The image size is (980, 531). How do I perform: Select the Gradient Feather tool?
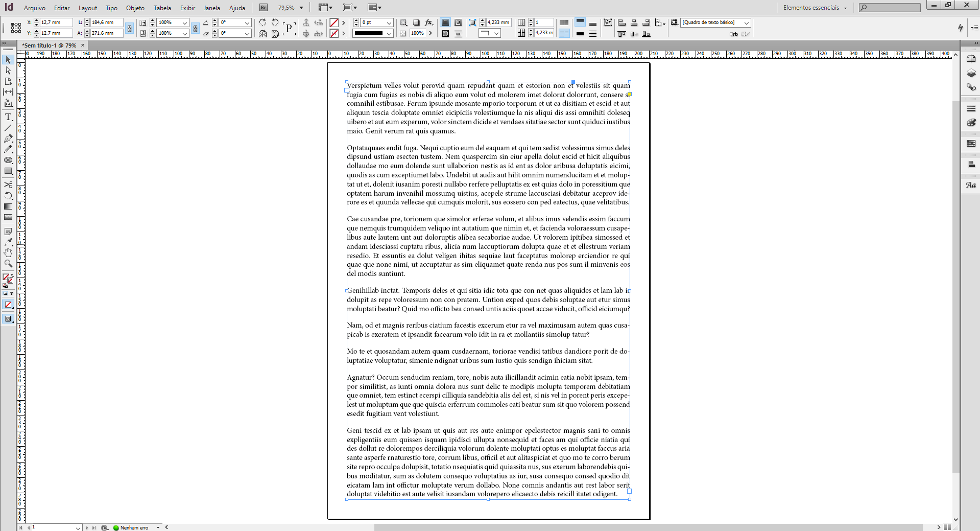point(8,217)
